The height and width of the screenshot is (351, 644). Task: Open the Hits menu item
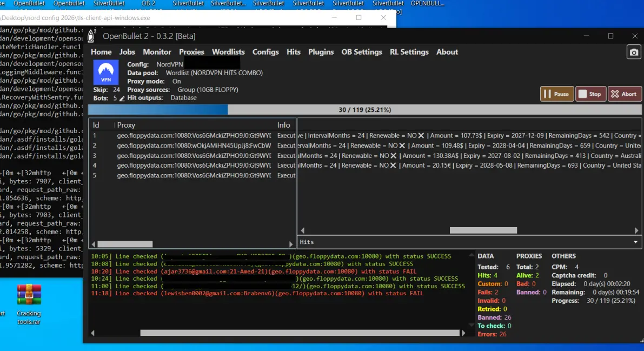click(293, 52)
